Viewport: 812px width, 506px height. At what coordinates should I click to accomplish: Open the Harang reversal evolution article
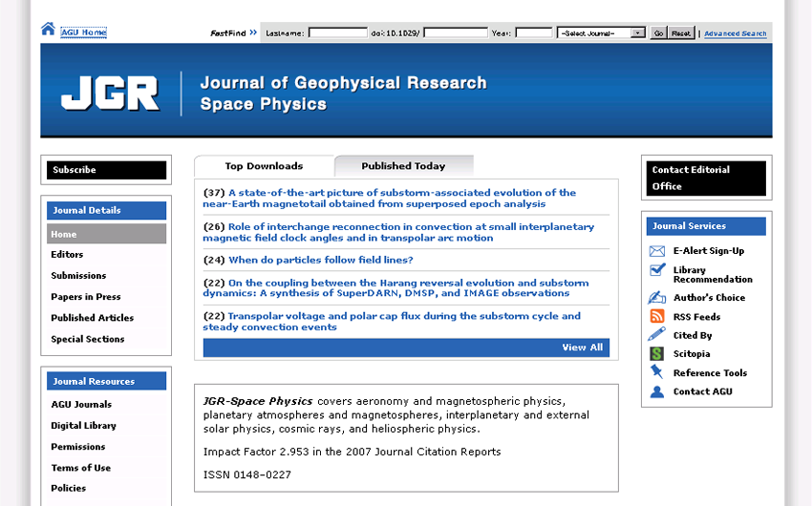click(395, 288)
